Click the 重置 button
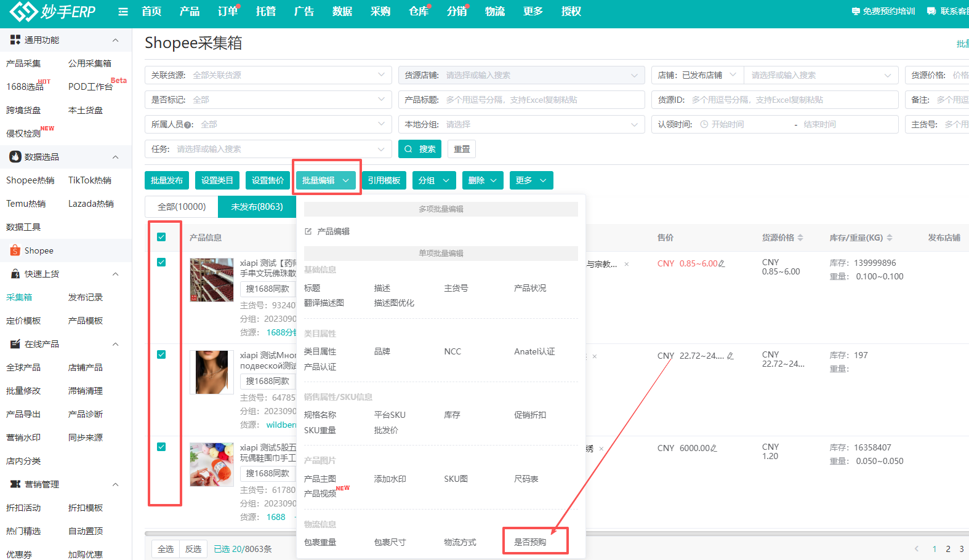969x560 pixels. coord(462,149)
